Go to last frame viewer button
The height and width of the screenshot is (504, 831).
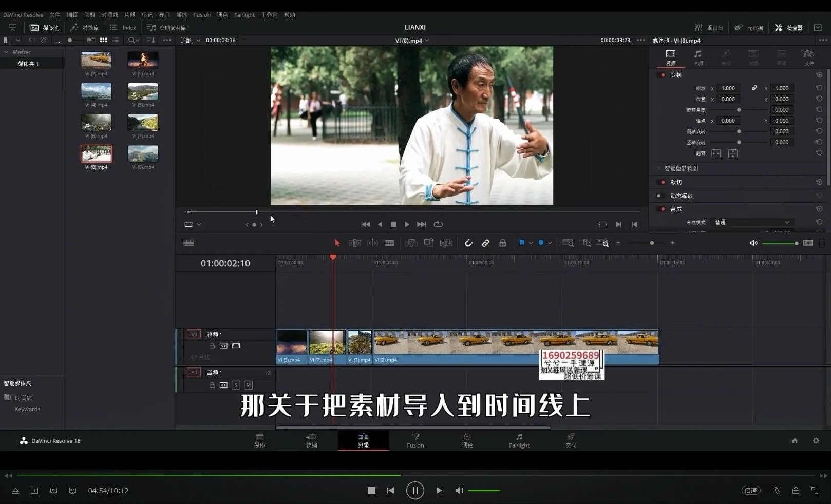coord(421,224)
